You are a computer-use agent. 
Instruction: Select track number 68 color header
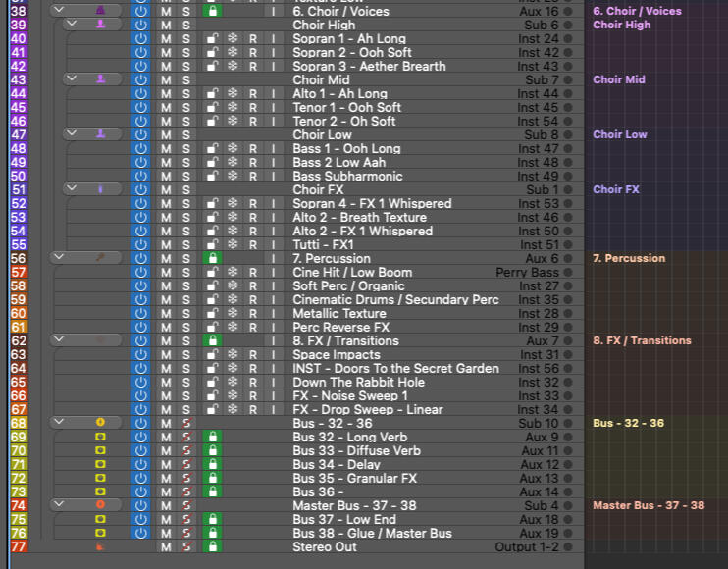click(x=19, y=423)
